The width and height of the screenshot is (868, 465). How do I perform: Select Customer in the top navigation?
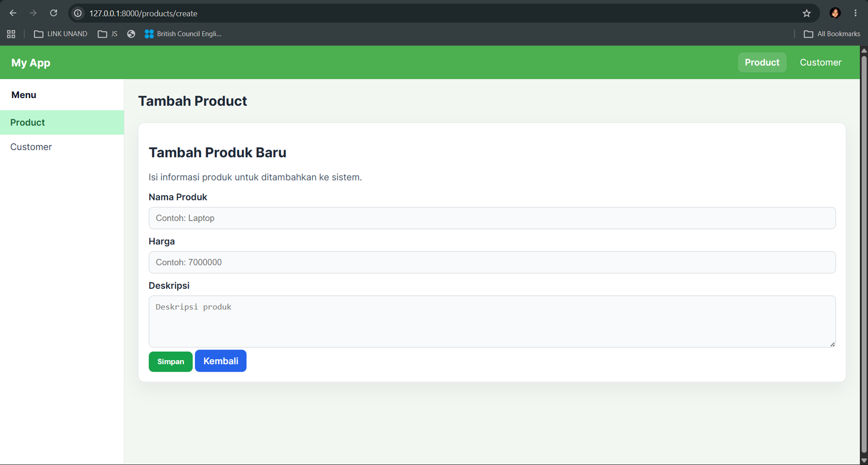click(821, 62)
